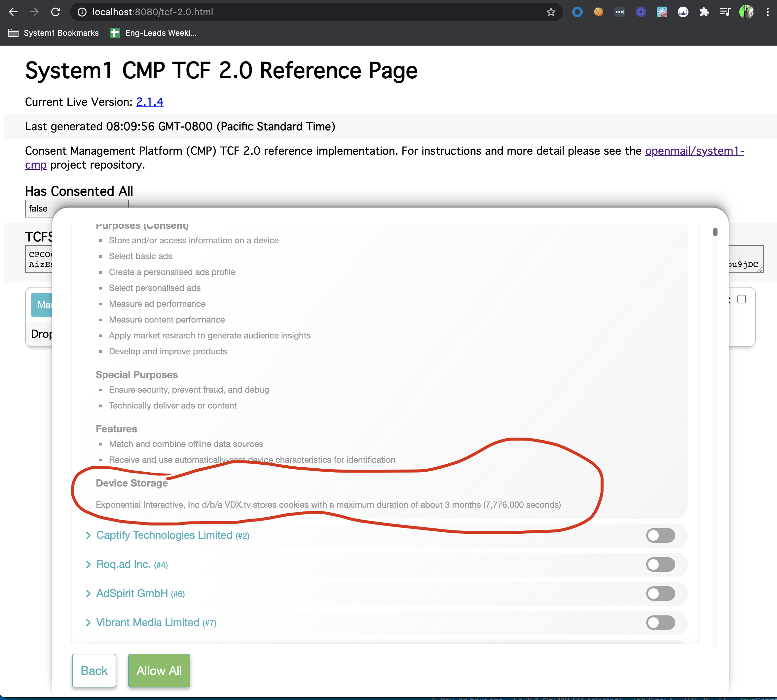The image size is (777, 700).
Task: Open System1 Bookmarks folder
Action: [54, 33]
